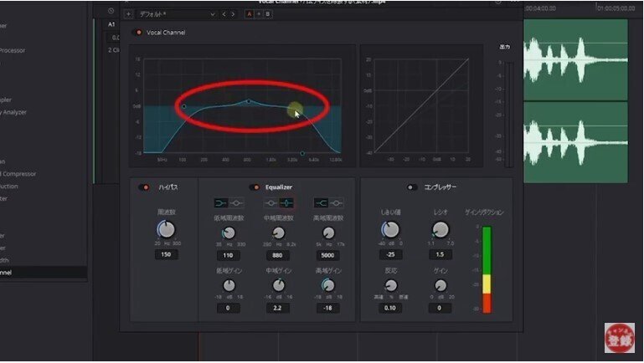Select comparison slot A
This screenshot has width=644, height=363.
click(x=249, y=14)
